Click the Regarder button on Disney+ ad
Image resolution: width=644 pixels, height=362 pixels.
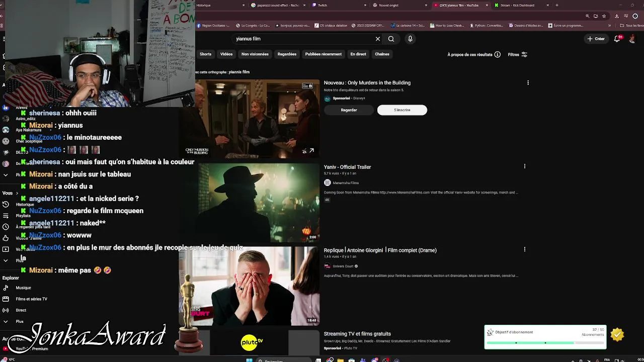[349, 110]
